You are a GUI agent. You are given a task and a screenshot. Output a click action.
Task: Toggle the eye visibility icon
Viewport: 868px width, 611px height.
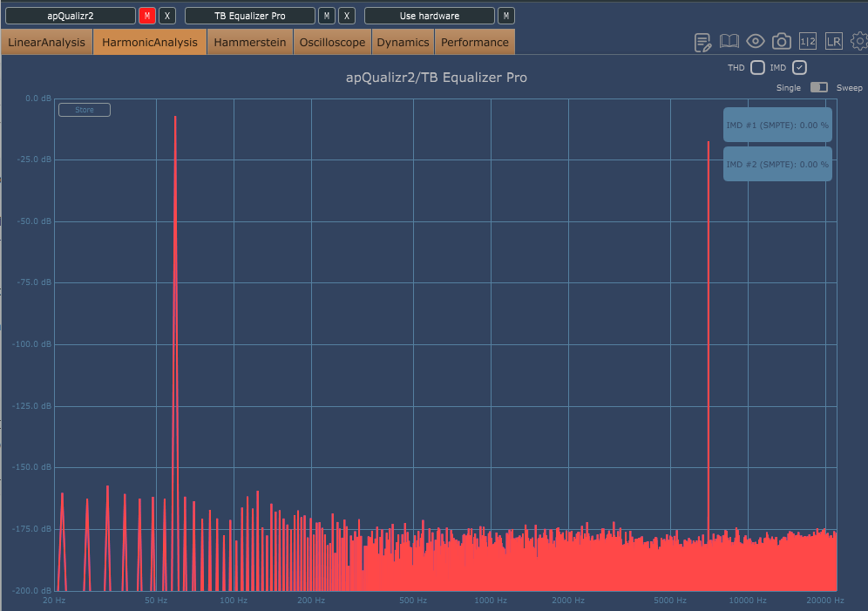click(756, 41)
